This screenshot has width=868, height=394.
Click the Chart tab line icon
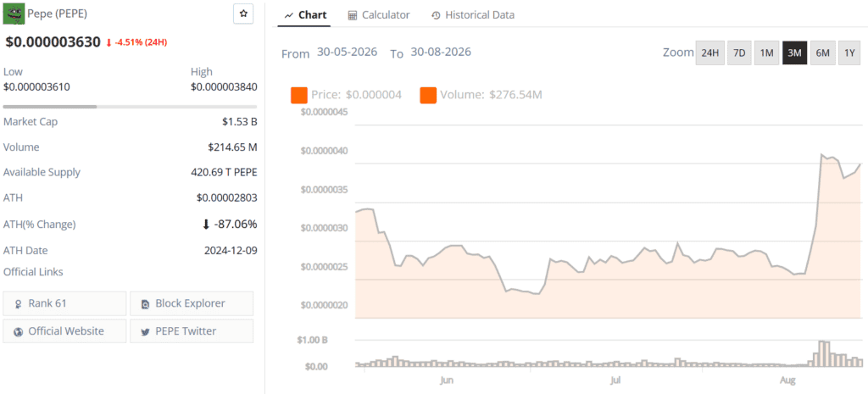tap(288, 15)
